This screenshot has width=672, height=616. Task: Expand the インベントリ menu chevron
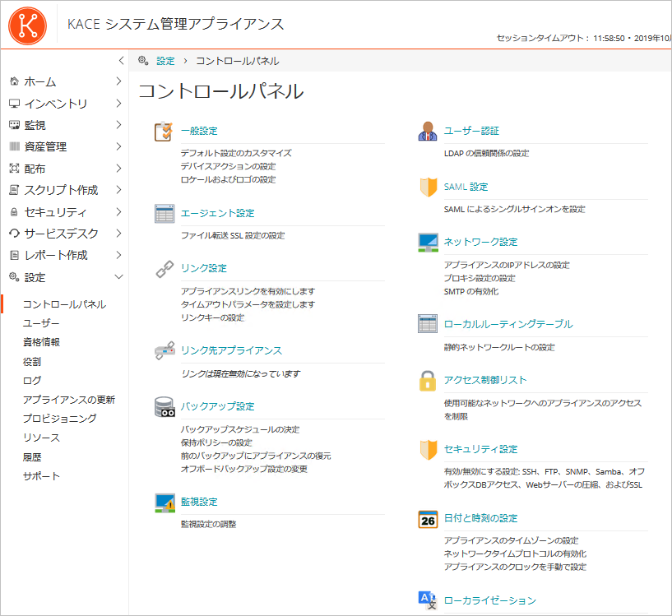click(118, 104)
